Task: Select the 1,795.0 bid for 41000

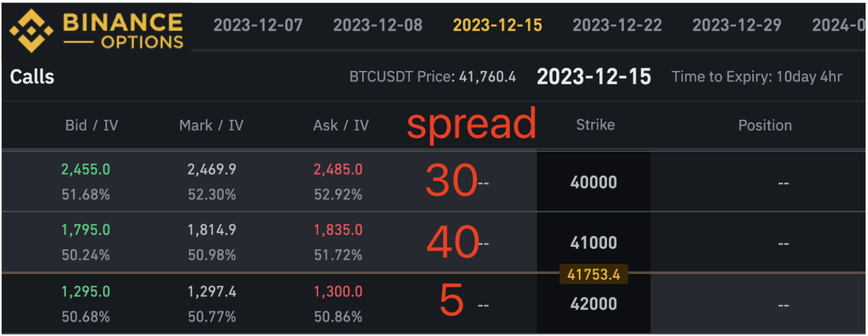Action: pyautogui.click(x=86, y=230)
